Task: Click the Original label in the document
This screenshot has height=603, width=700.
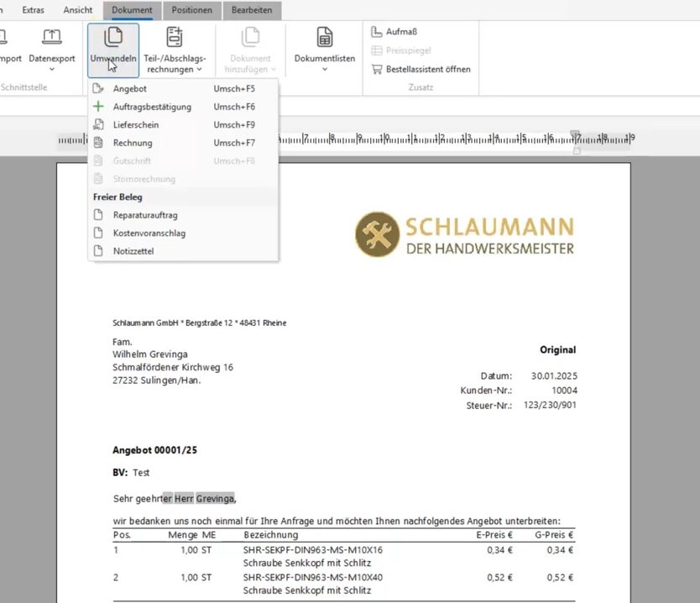Action: pyautogui.click(x=557, y=349)
